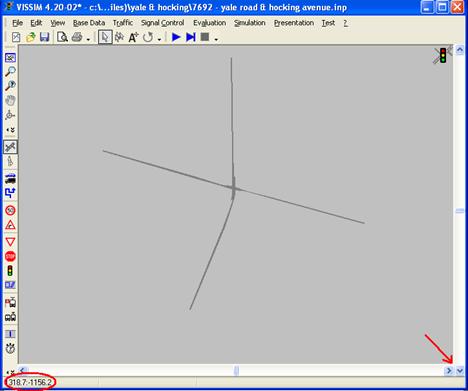Open the Evaluation menu

pos(209,23)
